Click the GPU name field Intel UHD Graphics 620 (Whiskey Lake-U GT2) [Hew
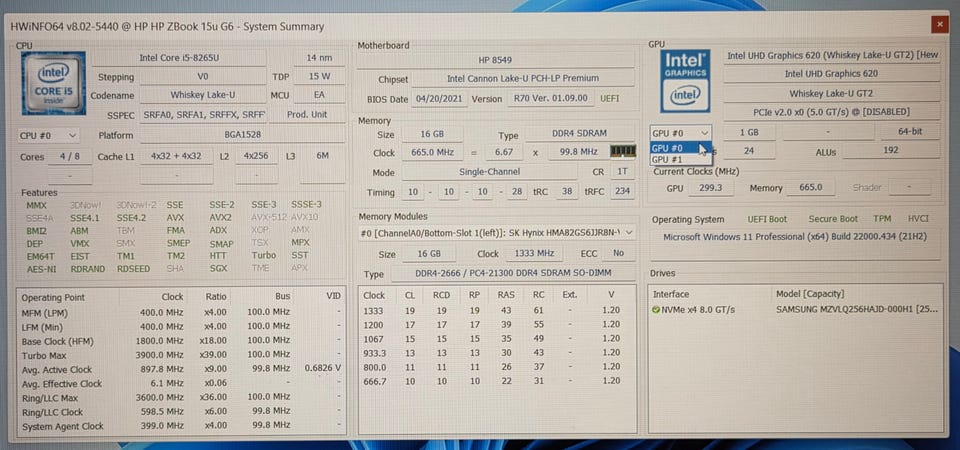Screen dimensions: 960x450 coord(832,55)
